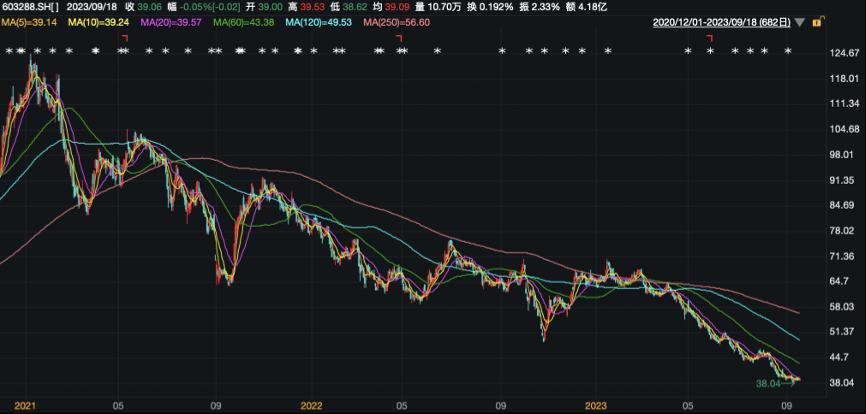This screenshot has width=866, height=414.
Task: Click the purple MA(20)=39.57 label
Action: 173,23
